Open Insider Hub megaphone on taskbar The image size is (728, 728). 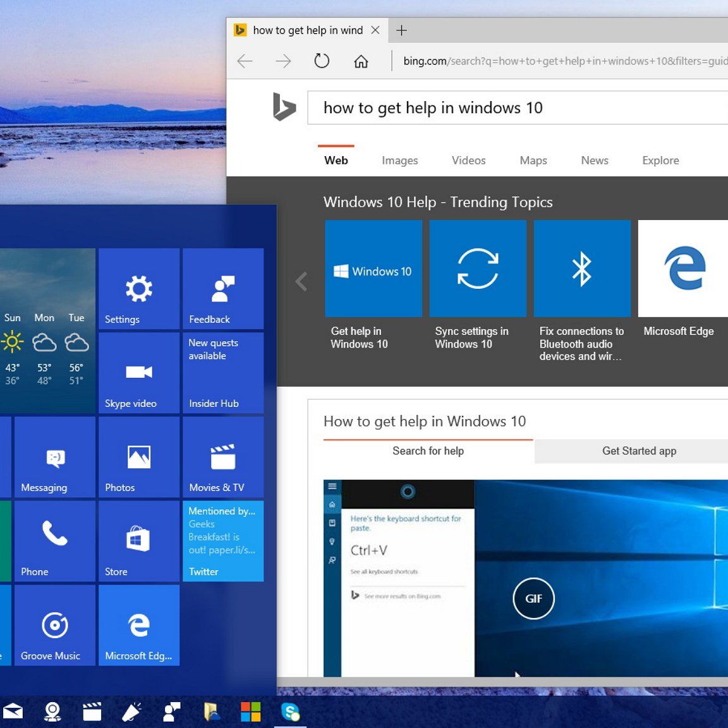point(131,712)
